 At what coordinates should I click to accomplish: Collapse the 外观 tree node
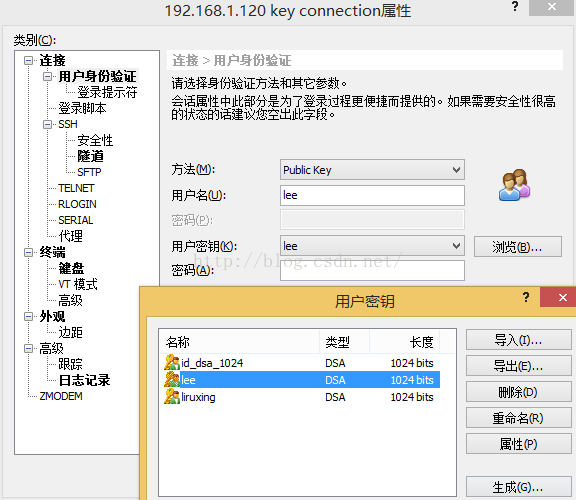29,316
